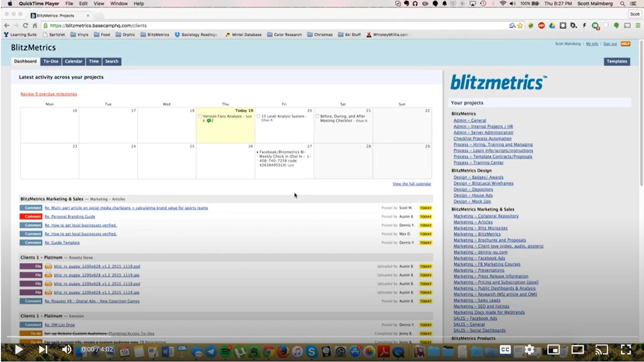The image size is (644, 362).
Task: Switch to theater mode view
Action: point(578,349)
